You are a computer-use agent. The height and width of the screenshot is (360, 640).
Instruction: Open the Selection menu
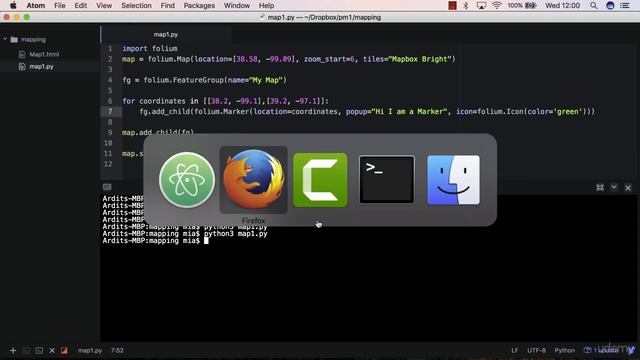click(136, 5)
